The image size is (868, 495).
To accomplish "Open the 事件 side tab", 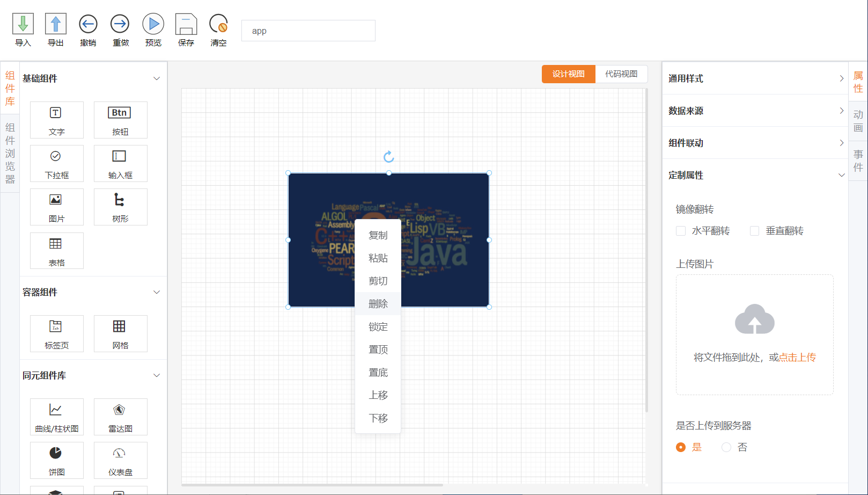I will point(858,161).
